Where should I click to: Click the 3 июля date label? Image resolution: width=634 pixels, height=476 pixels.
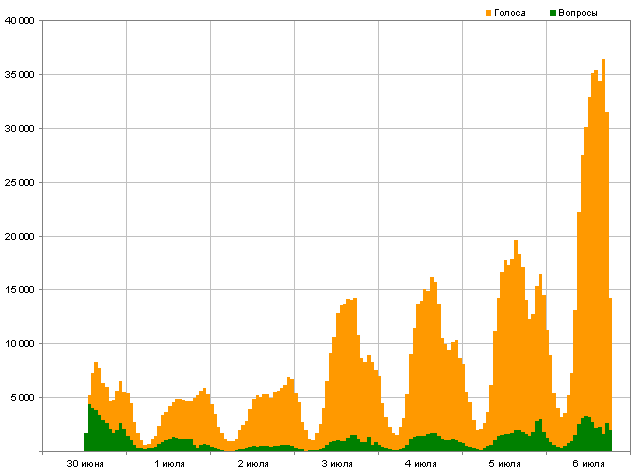(x=337, y=465)
